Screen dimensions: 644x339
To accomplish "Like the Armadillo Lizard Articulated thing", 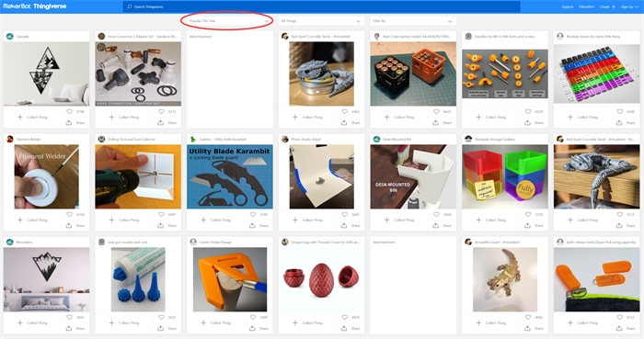I will click(x=528, y=317).
